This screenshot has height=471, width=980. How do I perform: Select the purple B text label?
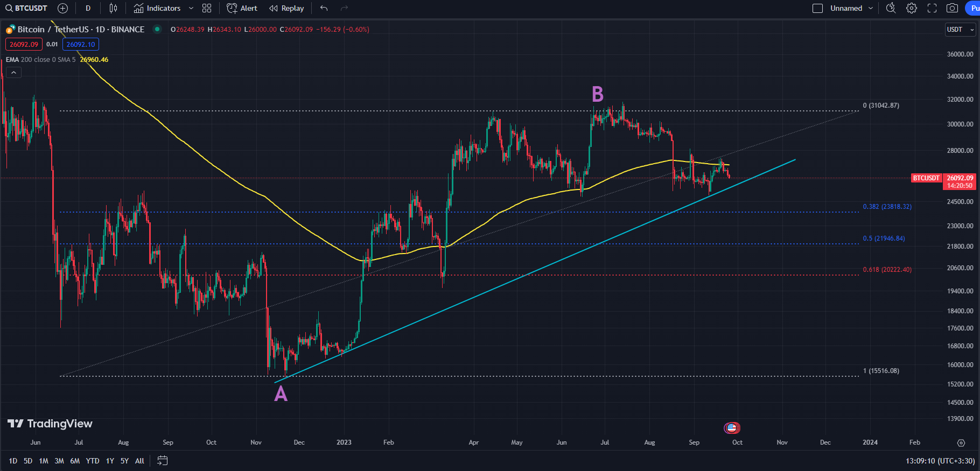tap(598, 94)
